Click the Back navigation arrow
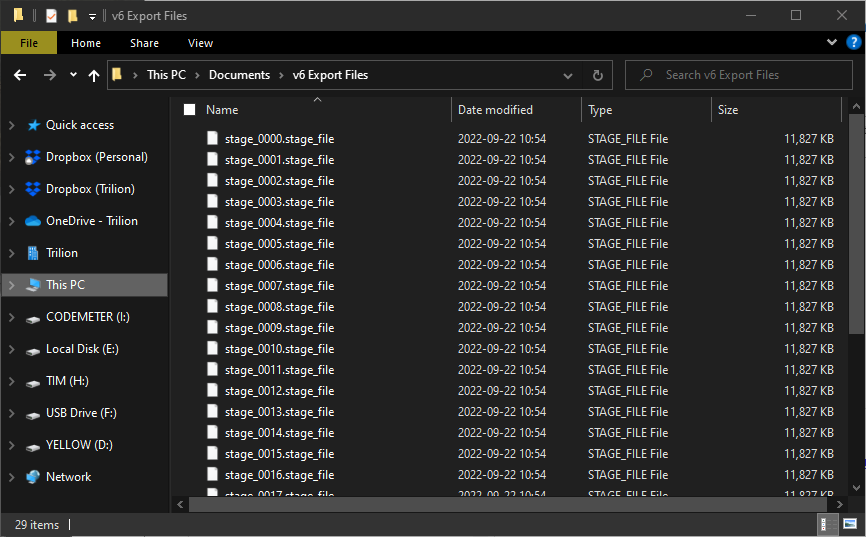Image resolution: width=866 pixels, height=537 pixels. coord(20,75)
